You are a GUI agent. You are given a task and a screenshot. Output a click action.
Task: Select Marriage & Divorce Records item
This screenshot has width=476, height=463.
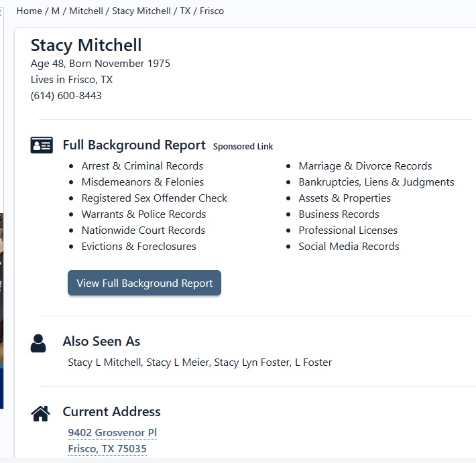click(x=365, y=166)
